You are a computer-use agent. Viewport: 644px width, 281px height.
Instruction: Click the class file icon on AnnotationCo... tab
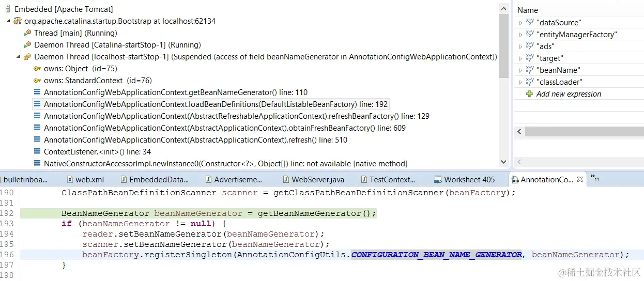(x=515, y=180)
